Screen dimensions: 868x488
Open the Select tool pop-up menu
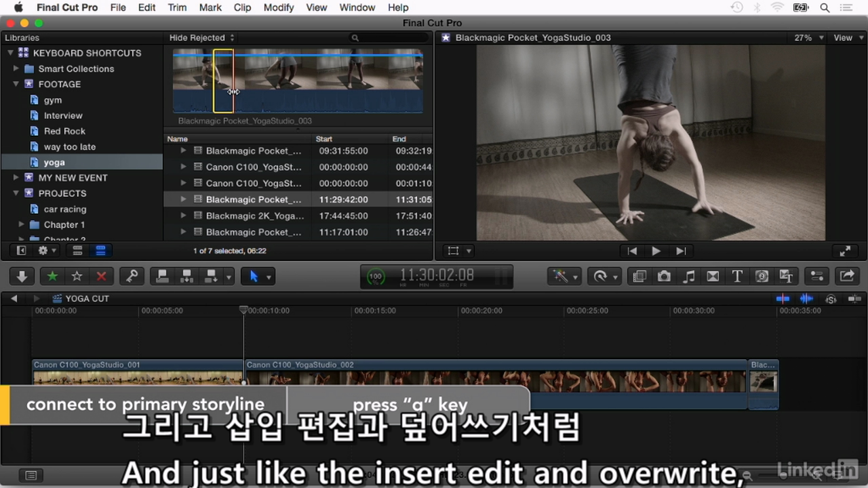[x=258, y=276]
